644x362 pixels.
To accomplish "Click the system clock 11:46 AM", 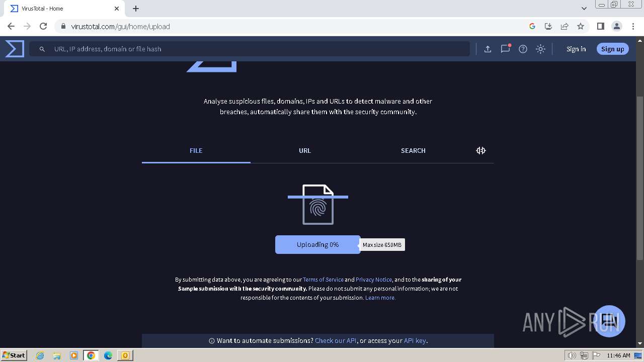I will click(x=618, y=355).
